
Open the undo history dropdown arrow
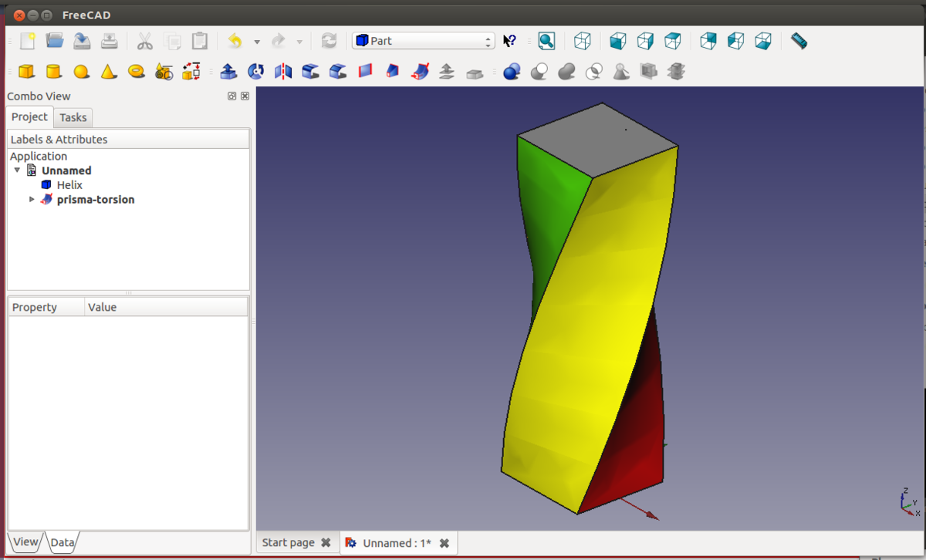pos(257,42)
